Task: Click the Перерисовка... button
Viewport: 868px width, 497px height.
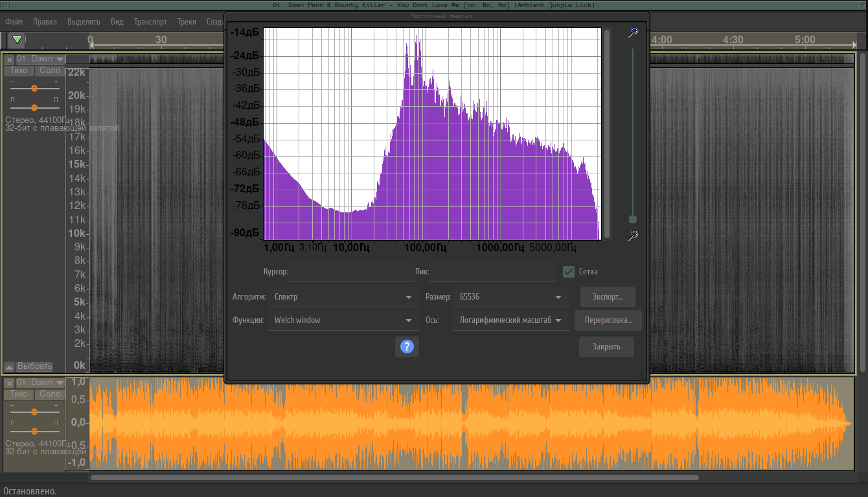Action: coord(608,320)
